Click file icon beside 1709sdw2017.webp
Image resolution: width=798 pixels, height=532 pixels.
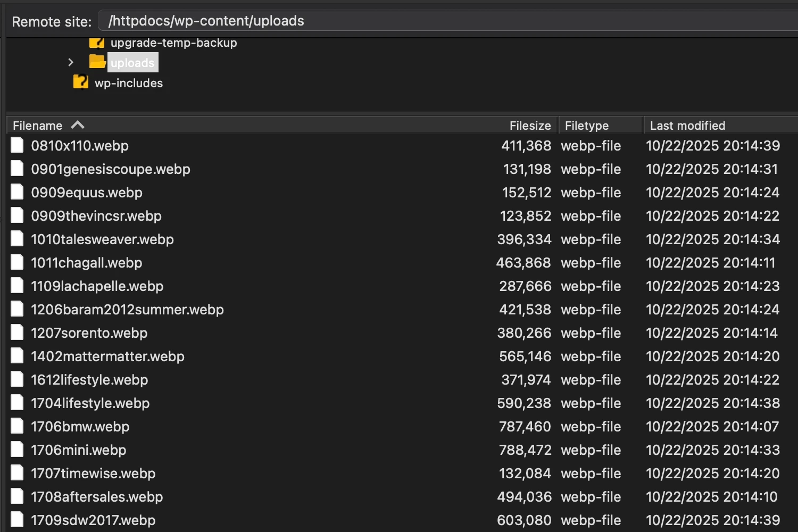click(18, 520)
